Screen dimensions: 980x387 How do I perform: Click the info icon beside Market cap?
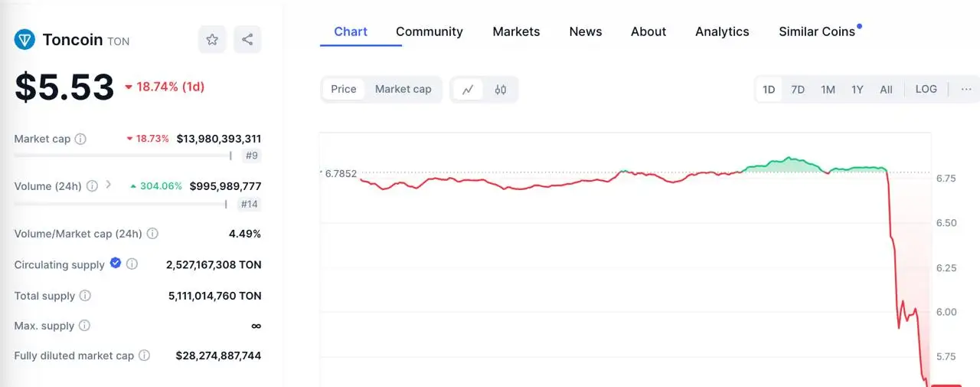point(80,139)
